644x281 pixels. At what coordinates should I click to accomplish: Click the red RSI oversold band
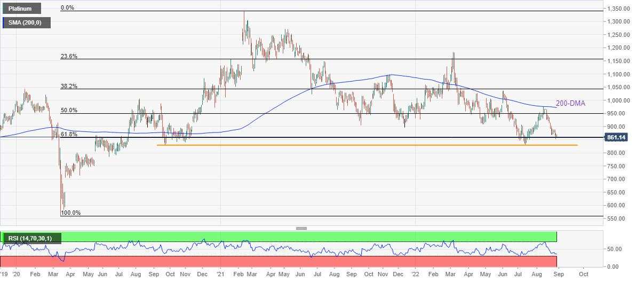(x=278, y=261)
